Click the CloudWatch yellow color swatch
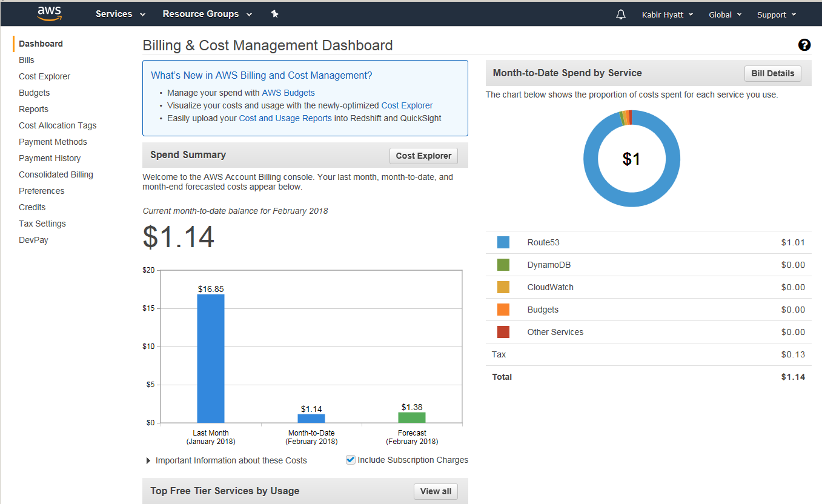Screen dimensions: 822x504 (503, 287)
